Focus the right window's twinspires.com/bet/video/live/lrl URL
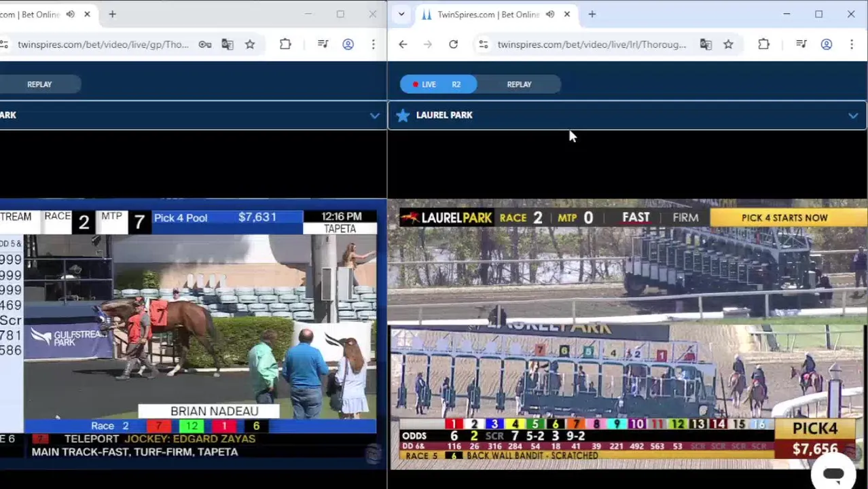Screen dimensions: 868x489 [592, 45]
